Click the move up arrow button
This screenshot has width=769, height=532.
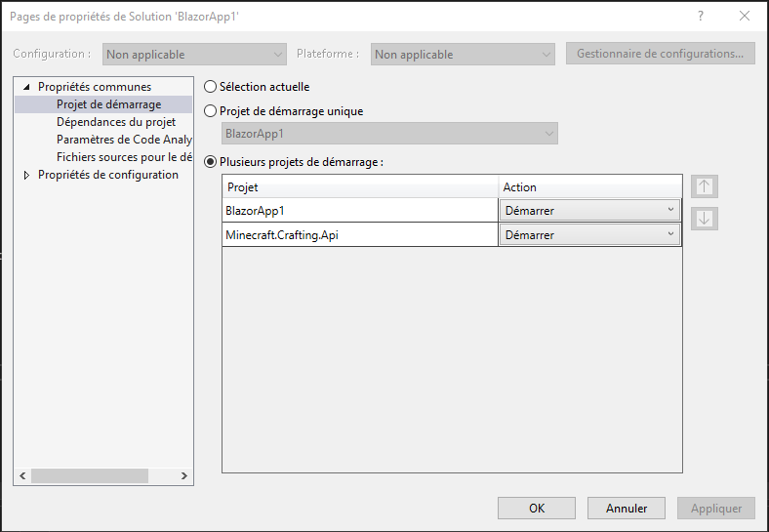705,186
